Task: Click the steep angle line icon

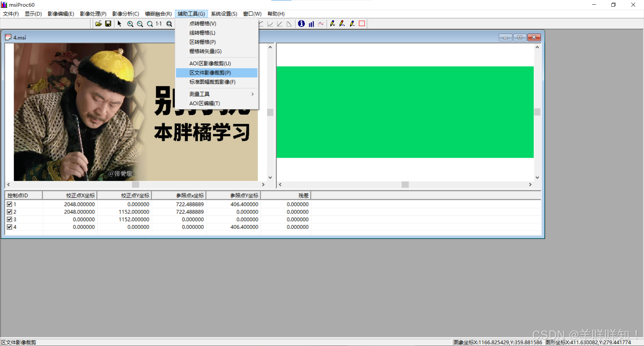Action: point(279,24)
